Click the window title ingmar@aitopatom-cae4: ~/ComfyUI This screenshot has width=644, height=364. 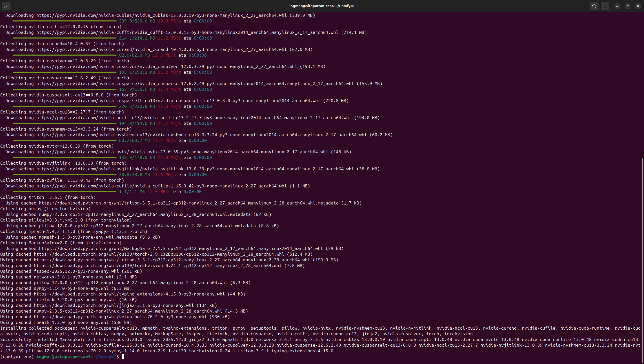coord(321,6)
